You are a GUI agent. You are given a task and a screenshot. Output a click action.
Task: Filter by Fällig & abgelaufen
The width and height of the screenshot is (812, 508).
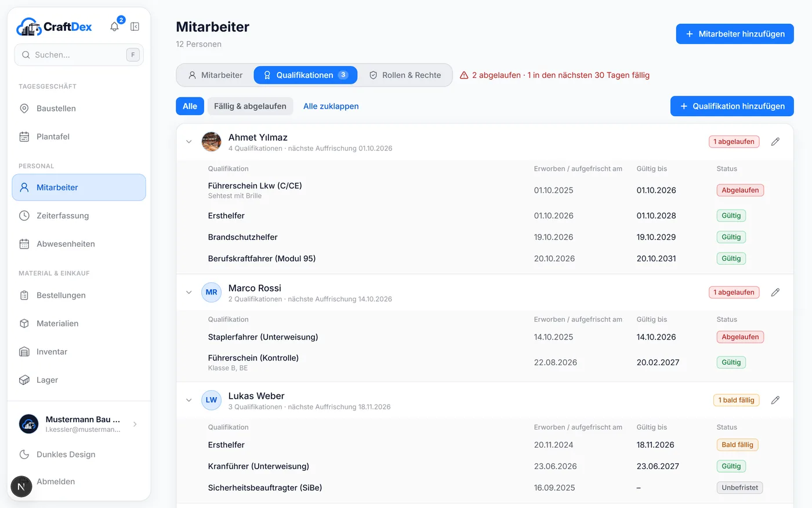250,106
